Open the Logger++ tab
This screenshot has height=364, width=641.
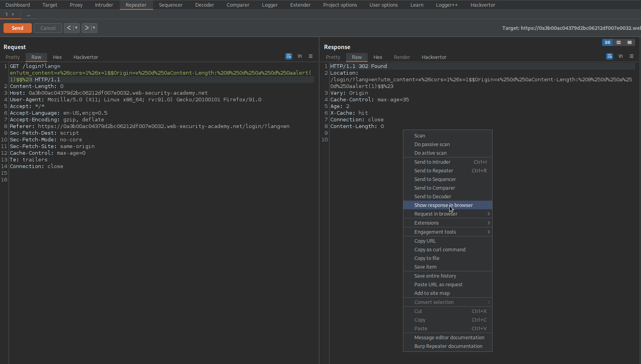tap(447, 5)
